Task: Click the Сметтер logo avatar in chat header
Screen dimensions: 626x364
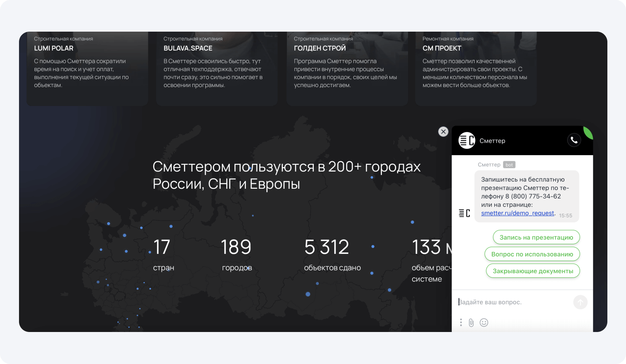Action: (x=467, y=141)
